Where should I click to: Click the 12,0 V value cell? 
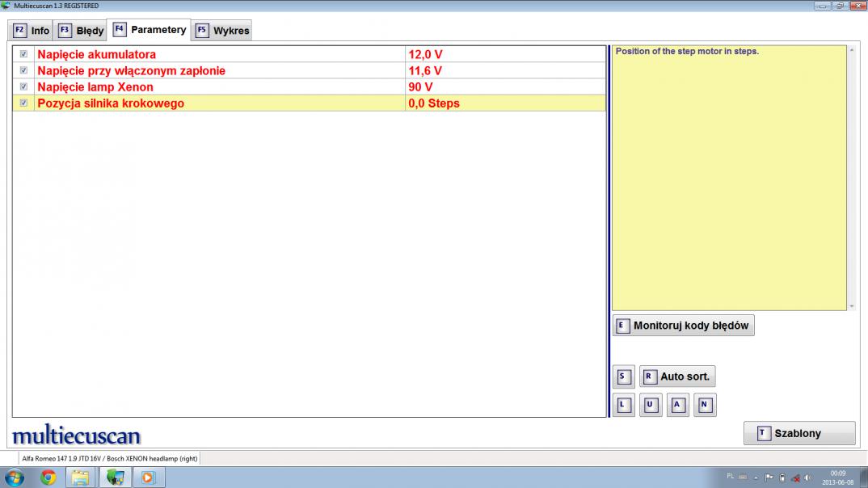tap(505, 54)
